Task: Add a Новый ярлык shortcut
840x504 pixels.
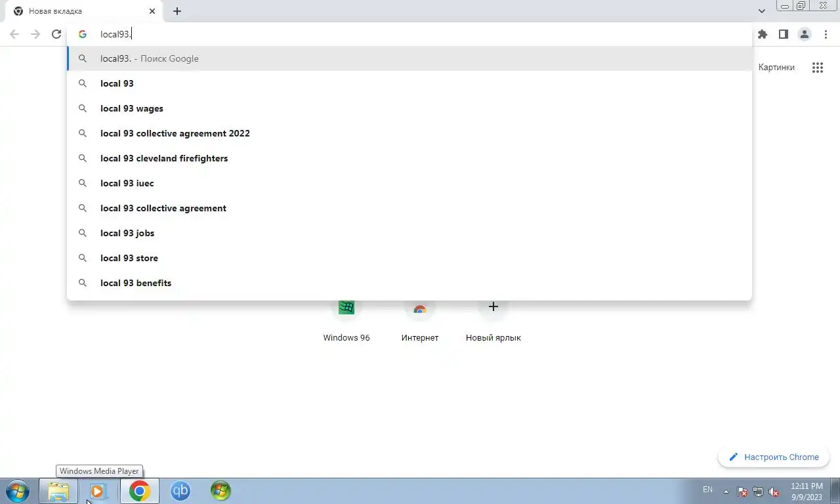Action: pos(493,322)
